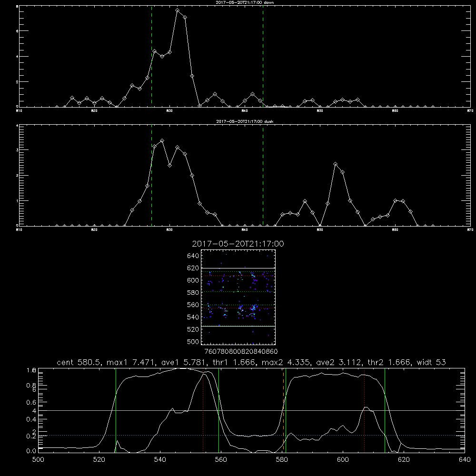476x476 pixels.
Task: Click the 540 label on bottom plot x-axis
Action: pyautogui.click(x=160, y=460)
